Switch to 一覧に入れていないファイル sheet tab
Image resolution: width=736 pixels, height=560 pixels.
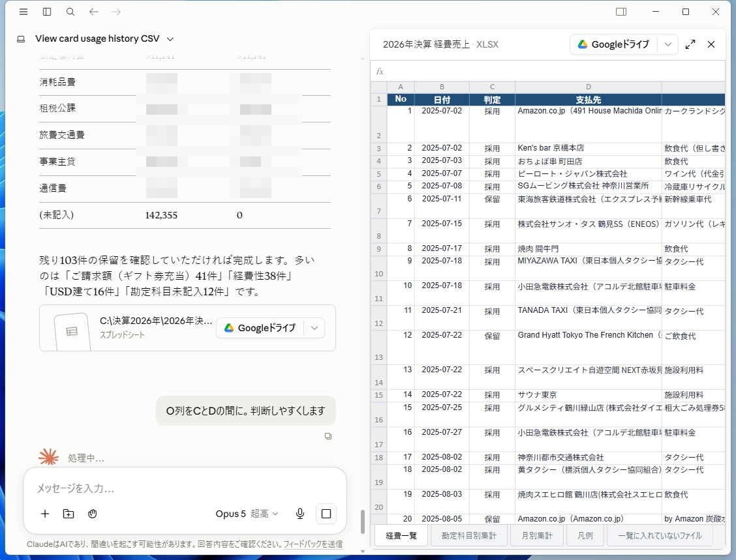click(x=660, y=536)
